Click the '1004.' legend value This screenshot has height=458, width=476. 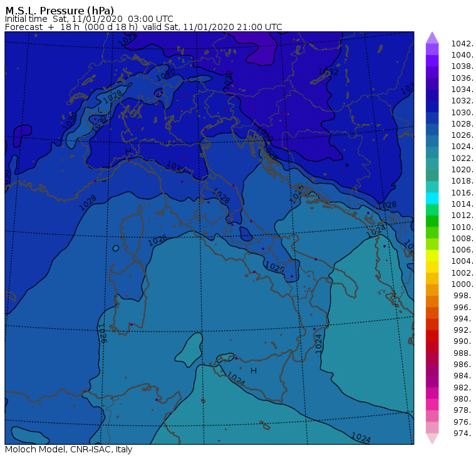(x=462, y=261)
